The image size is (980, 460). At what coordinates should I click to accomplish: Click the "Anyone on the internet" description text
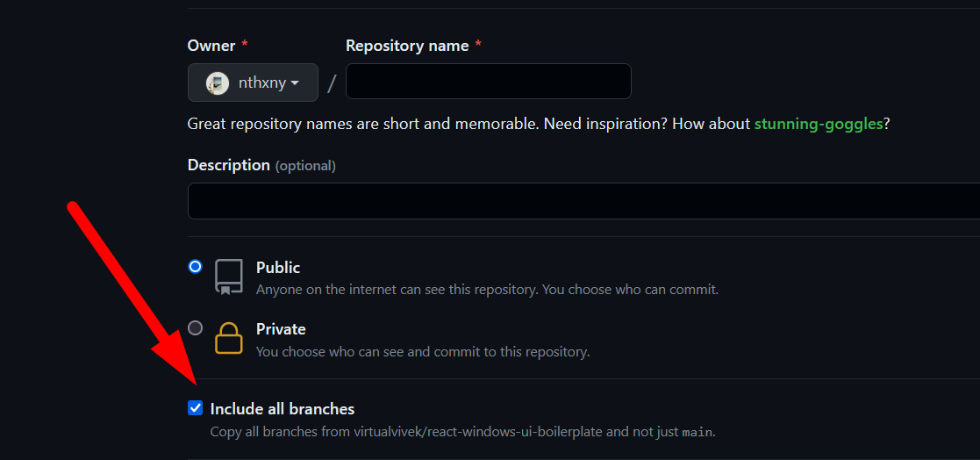point(487,289)
